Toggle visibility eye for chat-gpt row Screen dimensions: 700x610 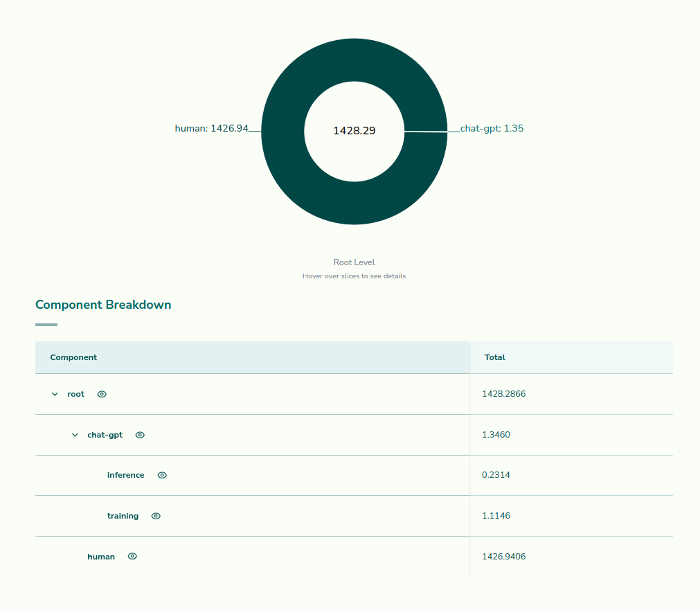(140, 435)
